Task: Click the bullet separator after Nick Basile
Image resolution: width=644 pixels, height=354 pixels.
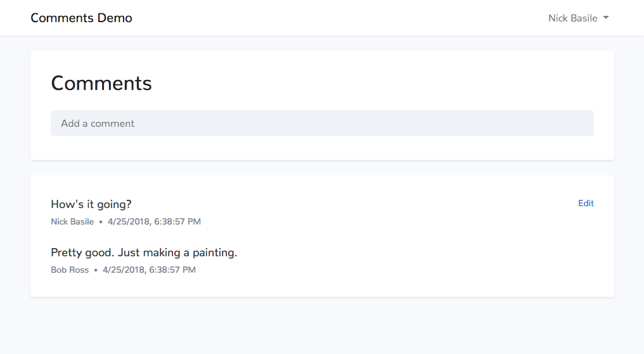Action: point(101,222)
